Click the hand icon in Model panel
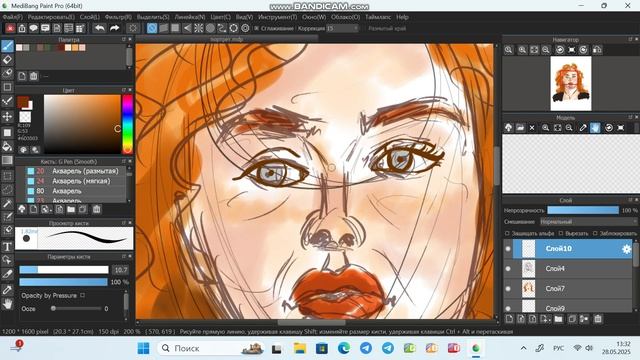This screenshot has height=360, width=640. [x=595, y=128]
